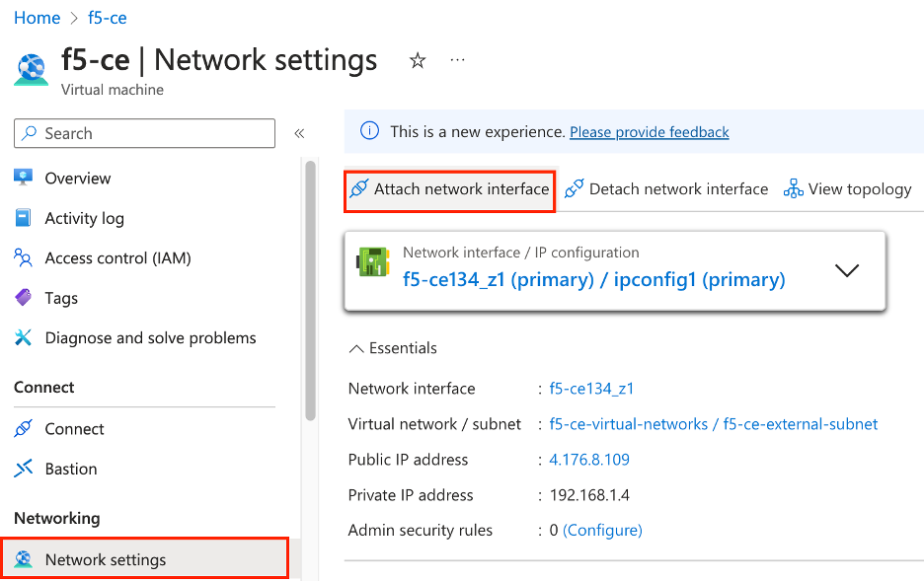Click the purple Tags icon
The image size is (924, 582).
point(24,298)
